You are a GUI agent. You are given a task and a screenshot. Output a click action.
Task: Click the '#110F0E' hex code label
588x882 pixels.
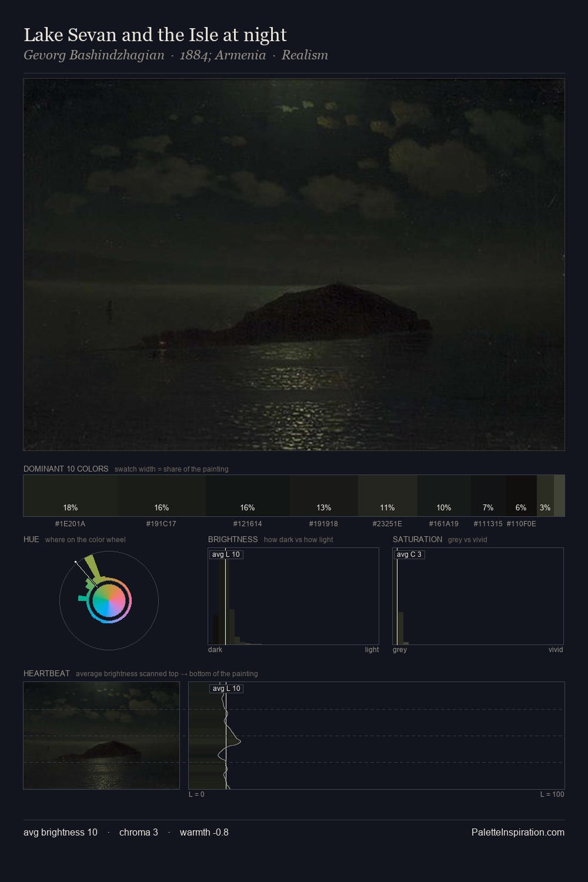pyautogui.click(x=522, y=524)
